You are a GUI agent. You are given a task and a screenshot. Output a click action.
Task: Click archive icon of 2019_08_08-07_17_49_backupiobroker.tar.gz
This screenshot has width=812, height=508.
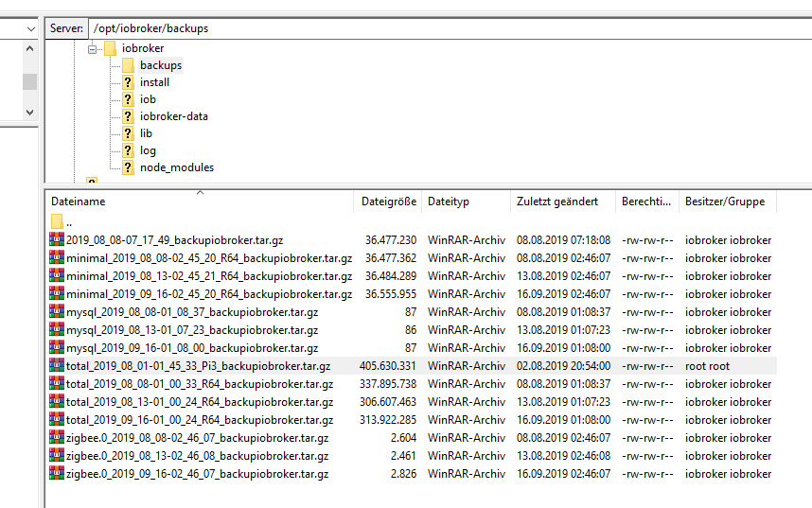pos(57,239)
